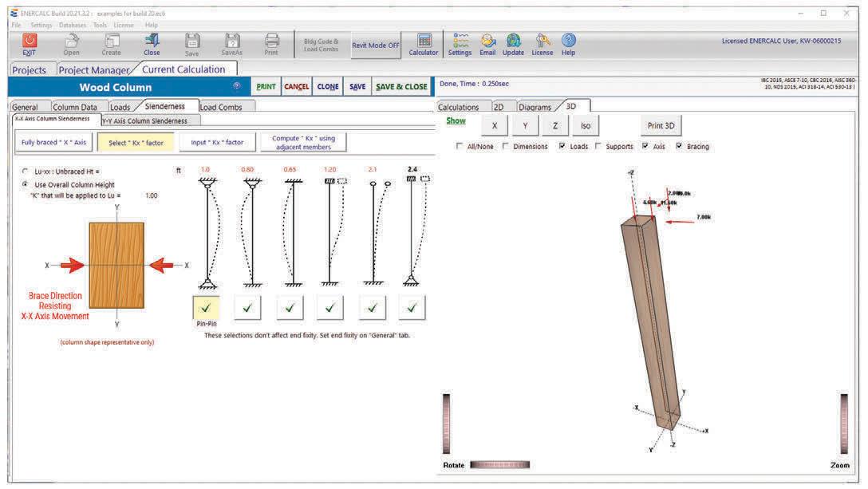Open the File menu
This screenshot has height=489, width=868.
(17, 25)
